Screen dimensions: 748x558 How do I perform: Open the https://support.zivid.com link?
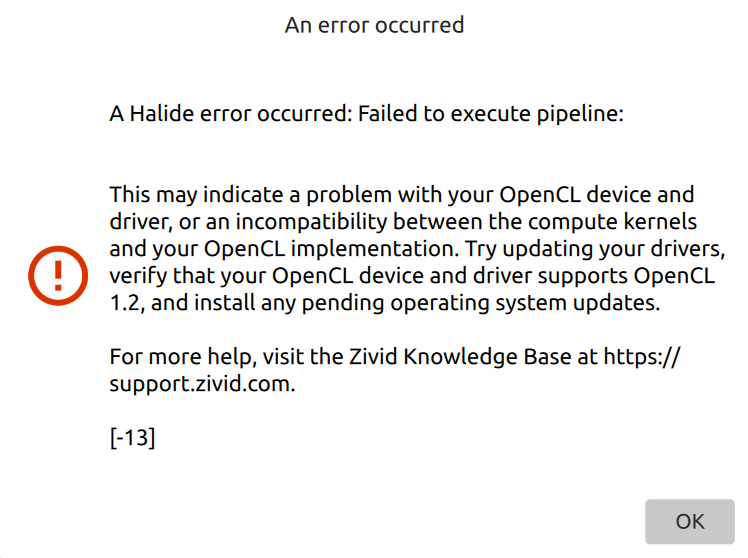coord(641,357)
